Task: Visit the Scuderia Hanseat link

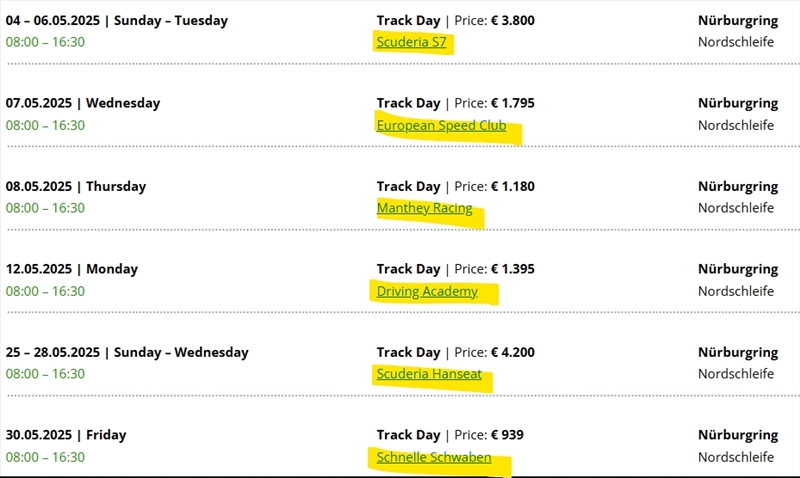Action: (x=430, y=374)
